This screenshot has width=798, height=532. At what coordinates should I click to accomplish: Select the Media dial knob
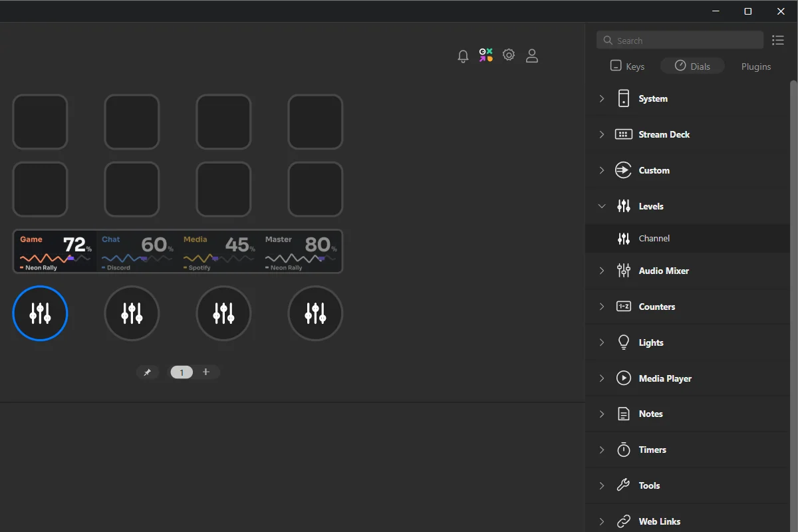pos(223,313)
